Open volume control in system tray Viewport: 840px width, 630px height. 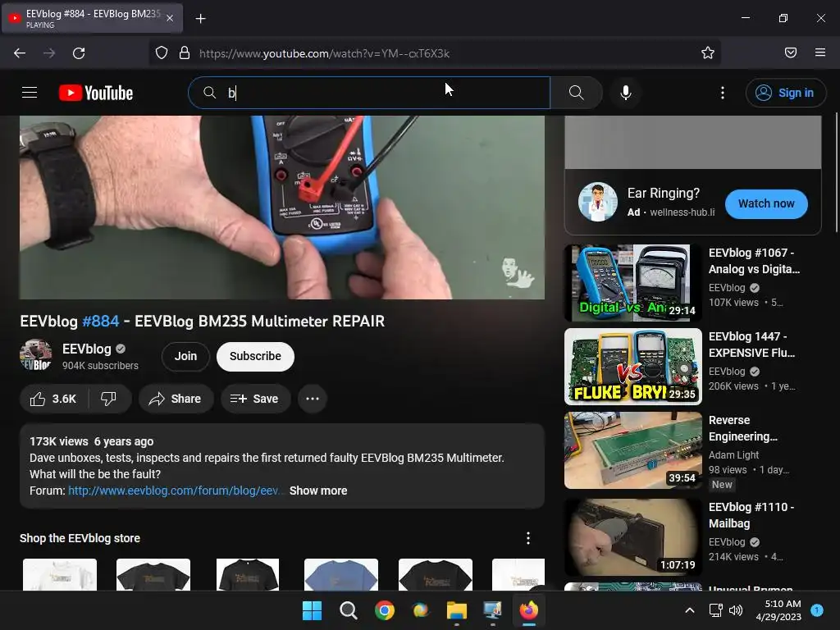pyautogui.click(x=736, y=610)
